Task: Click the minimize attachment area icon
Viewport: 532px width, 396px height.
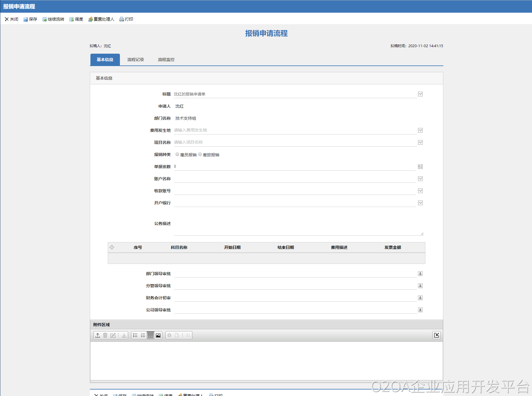Action: click(x=437, y=335)
